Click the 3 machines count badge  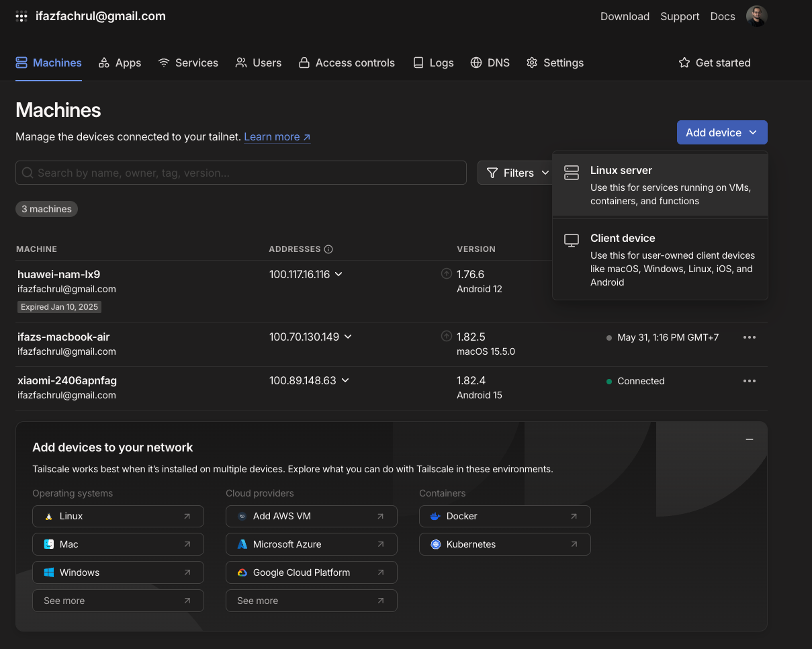coord(46,209)
